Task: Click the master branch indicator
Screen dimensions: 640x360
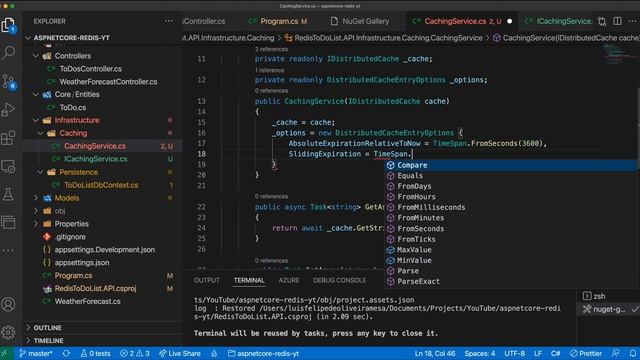Action: (36, 353)
